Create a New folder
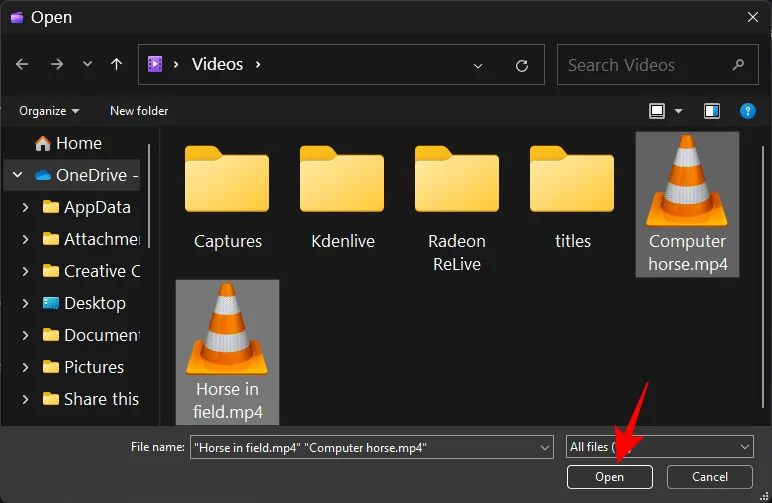Screen dimensions: 772x503 pyautogui.click(x=139, y=111)
